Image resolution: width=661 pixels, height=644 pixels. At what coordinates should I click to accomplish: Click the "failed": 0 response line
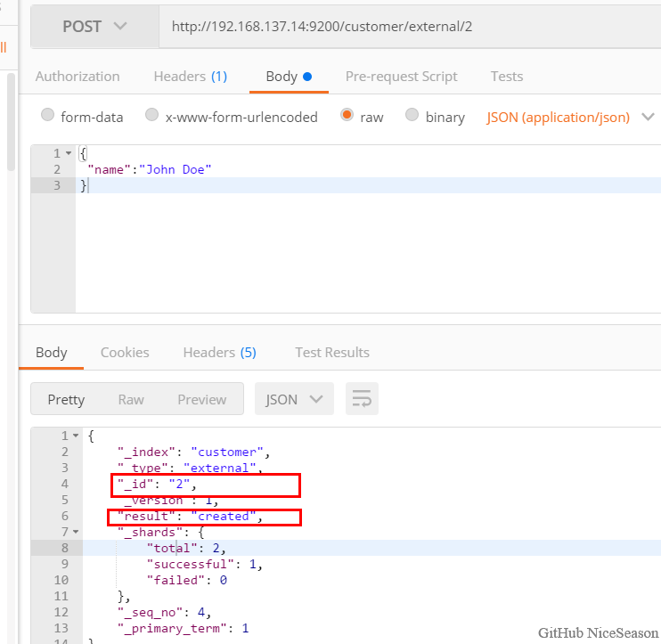pyautogui.click(x=187, y=581)
